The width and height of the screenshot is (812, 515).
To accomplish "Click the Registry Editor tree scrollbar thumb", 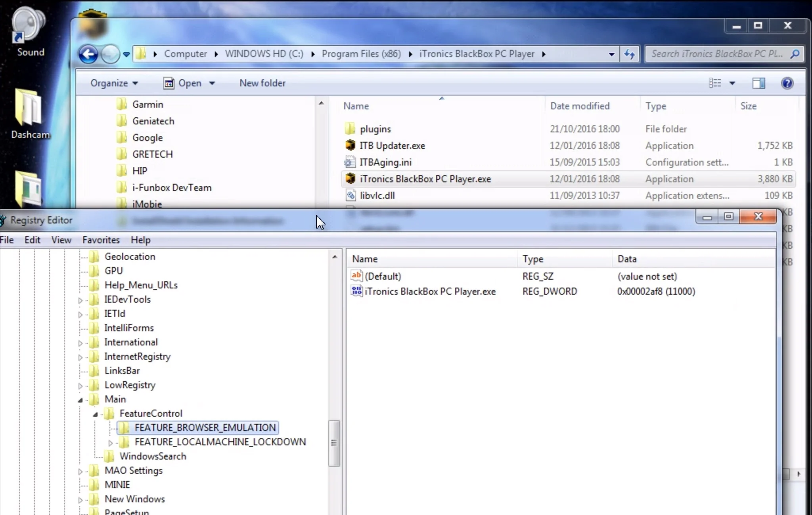I will [334, 443].
